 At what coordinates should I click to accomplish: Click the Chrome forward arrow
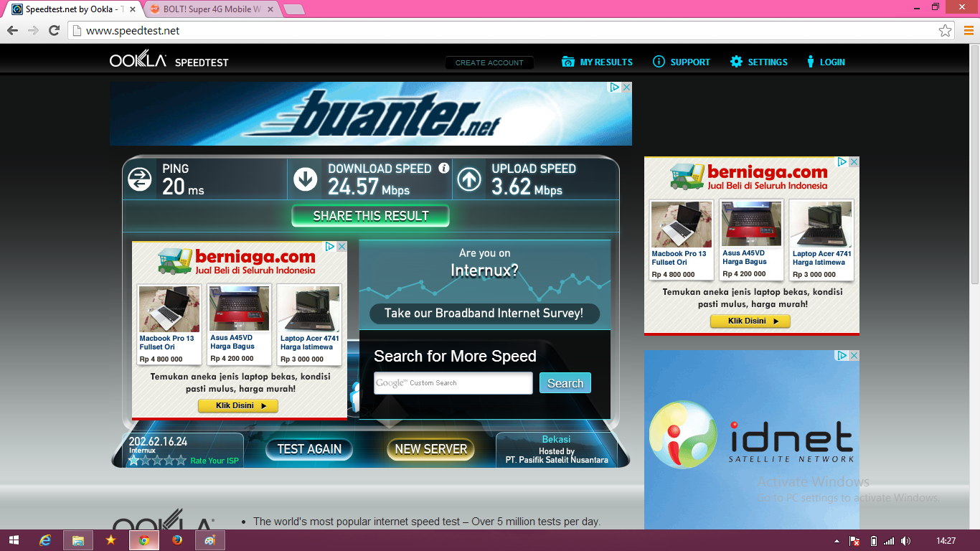tap(33, 31)
